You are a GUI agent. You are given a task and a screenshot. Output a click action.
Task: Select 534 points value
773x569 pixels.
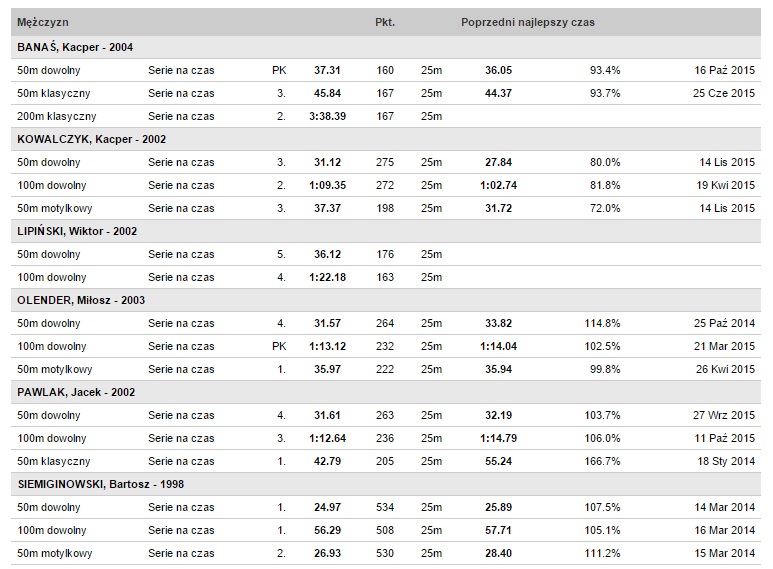click(x=385, y=507)
